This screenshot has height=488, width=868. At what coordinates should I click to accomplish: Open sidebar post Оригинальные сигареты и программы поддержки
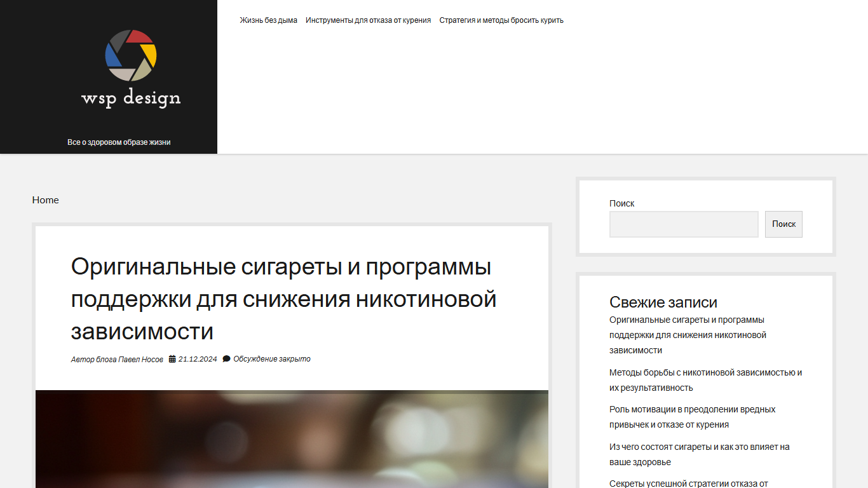click(688, 335)
